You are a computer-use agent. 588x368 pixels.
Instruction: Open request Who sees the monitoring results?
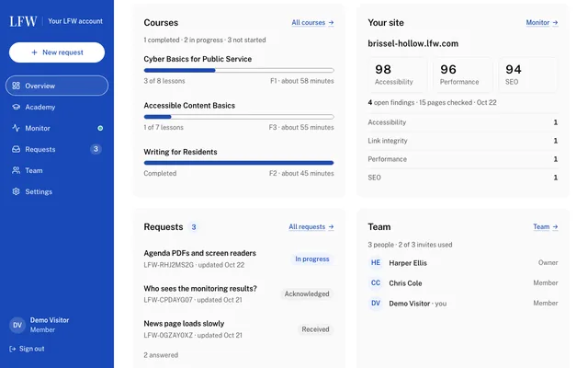200,288
